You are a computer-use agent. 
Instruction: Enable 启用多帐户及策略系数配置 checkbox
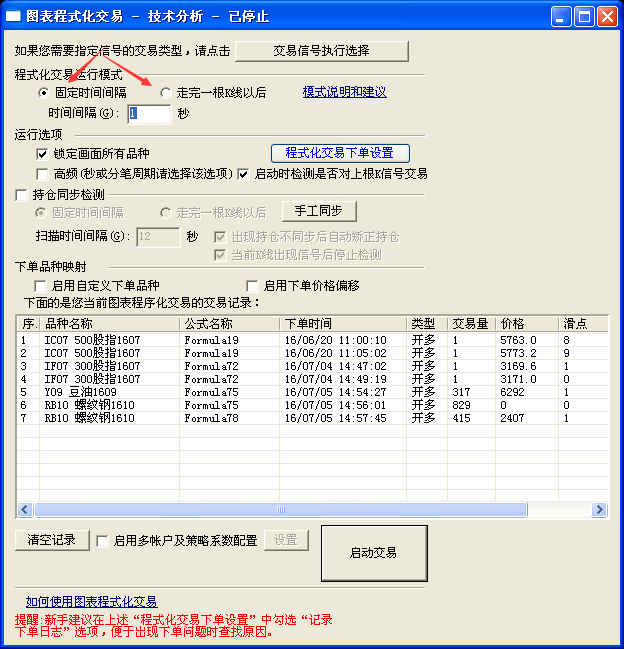tap(102, 541)
